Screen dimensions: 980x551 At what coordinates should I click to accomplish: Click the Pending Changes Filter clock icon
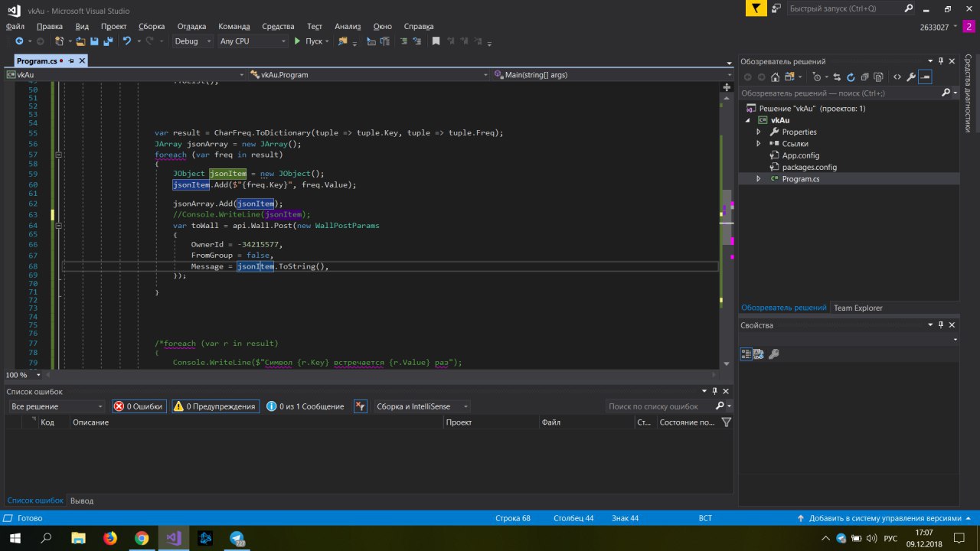tap(818, 77)
